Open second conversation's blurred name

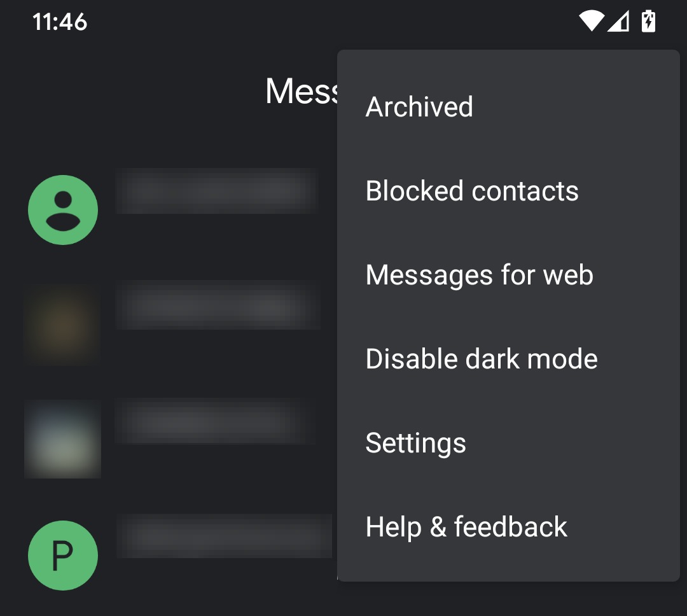tap(218, 305)
